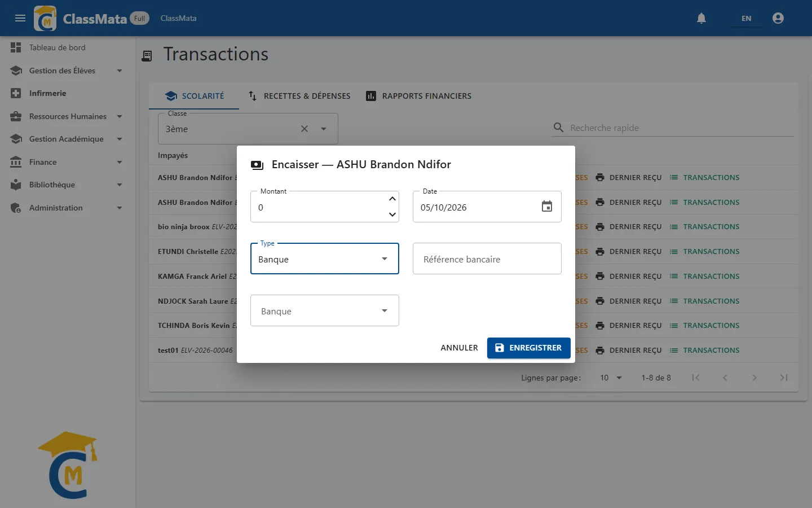Click Dernier Reçu for NDJOCK Sarah Laure
This screenshot has height=508, width=812.
[x=629, y=301]
